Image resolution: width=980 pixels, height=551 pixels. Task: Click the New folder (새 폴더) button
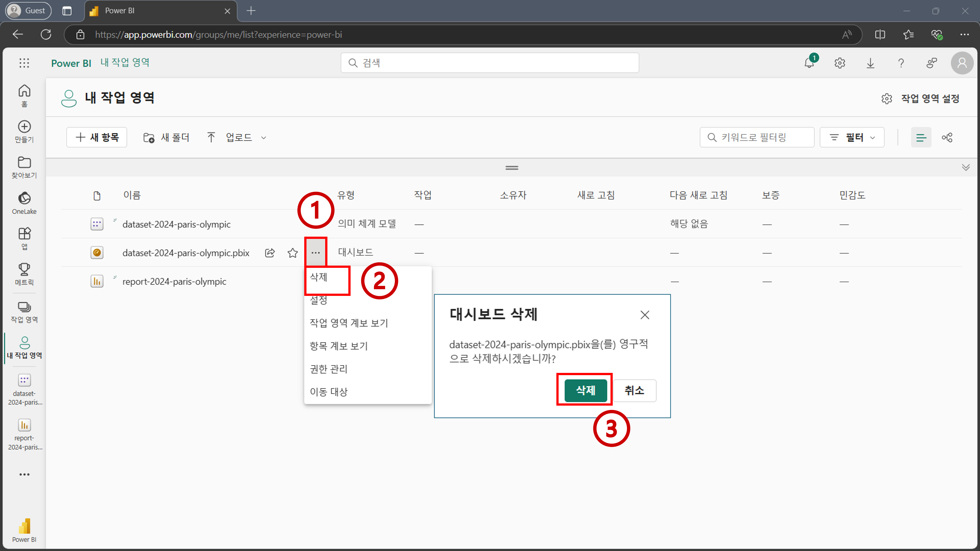(166, 137)
